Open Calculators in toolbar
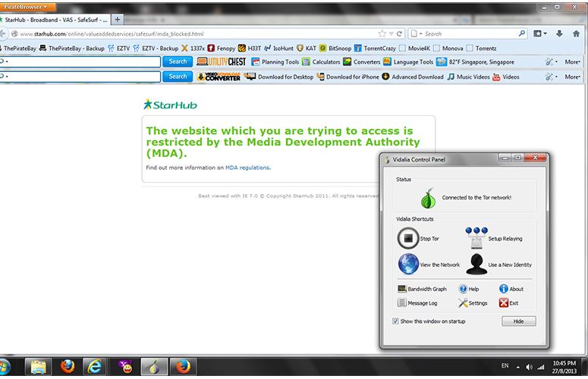The image size is (588, 379). coord(322,62)
